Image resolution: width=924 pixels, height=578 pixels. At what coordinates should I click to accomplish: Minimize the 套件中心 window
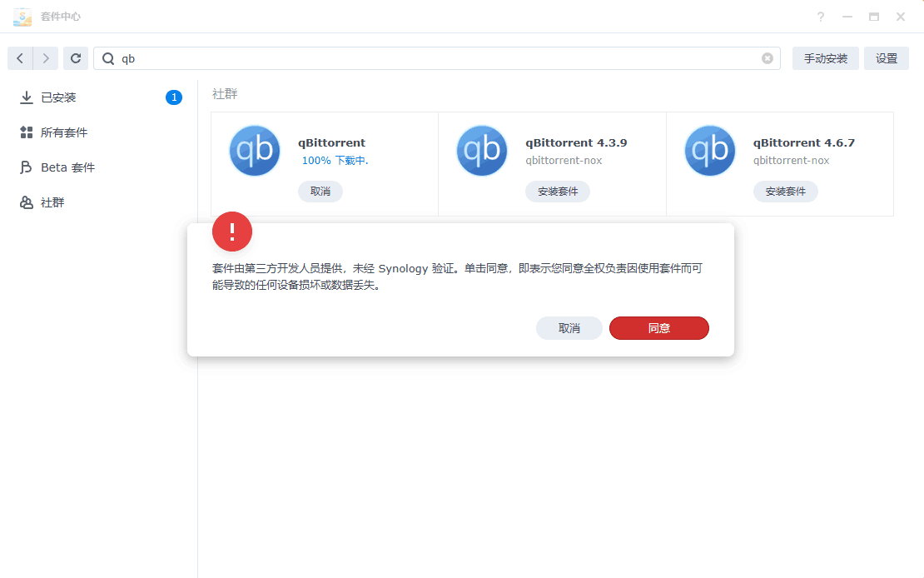(847, 17)
